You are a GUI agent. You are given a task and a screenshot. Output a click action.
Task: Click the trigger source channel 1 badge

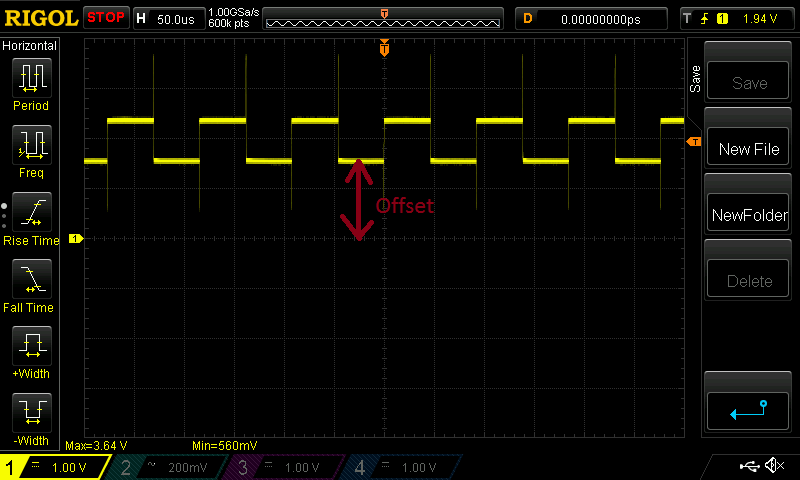click(722, 19)
